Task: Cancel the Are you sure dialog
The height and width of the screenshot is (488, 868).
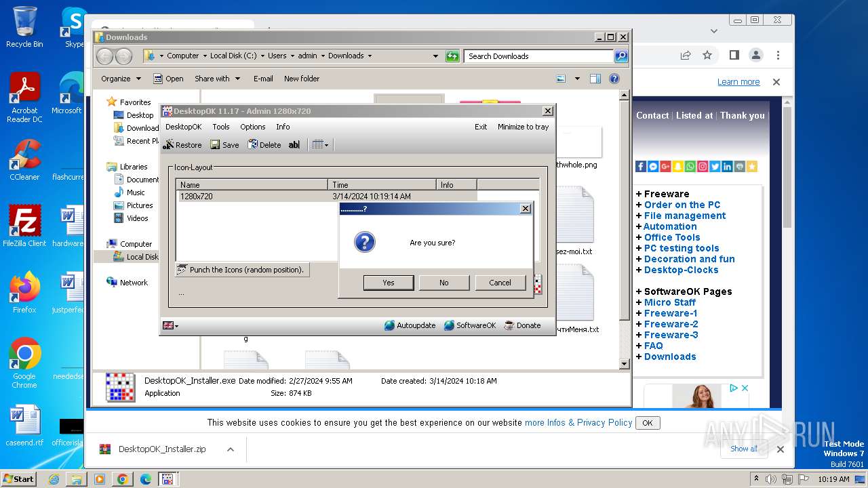Action: [x=500, y=283]
